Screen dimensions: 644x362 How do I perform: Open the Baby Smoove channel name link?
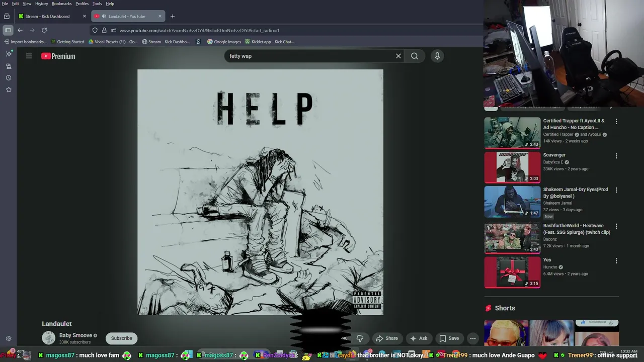75,335
